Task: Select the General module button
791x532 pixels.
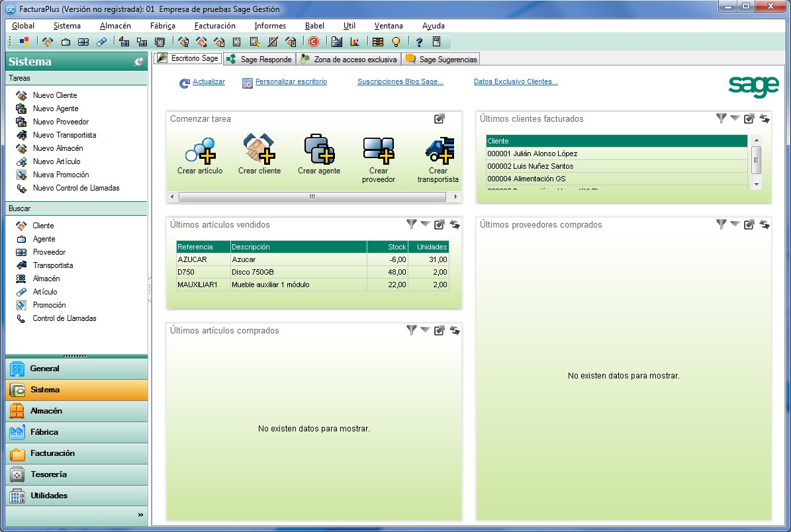Action: coord(77,369)
